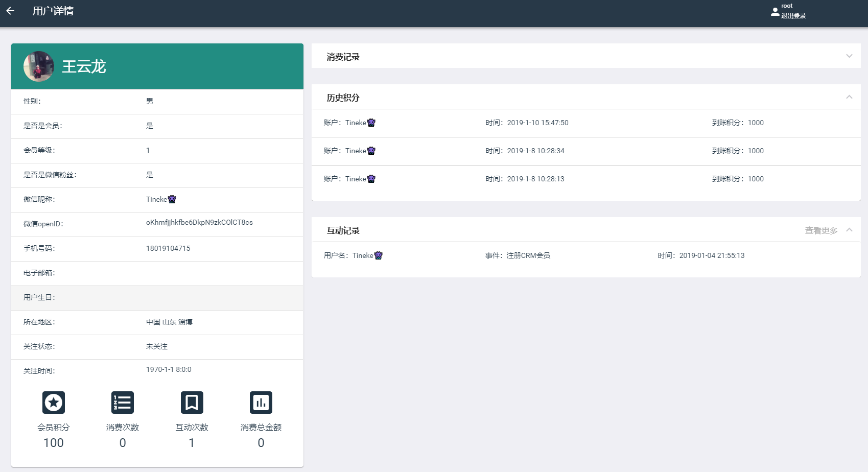
Task: Click the back arrow in header
Action: click(x=10, y=11)
